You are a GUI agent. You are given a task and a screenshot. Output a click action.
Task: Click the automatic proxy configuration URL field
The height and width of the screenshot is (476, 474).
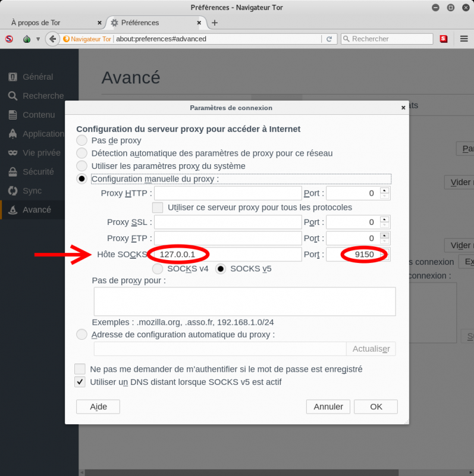tap(220, 349)
